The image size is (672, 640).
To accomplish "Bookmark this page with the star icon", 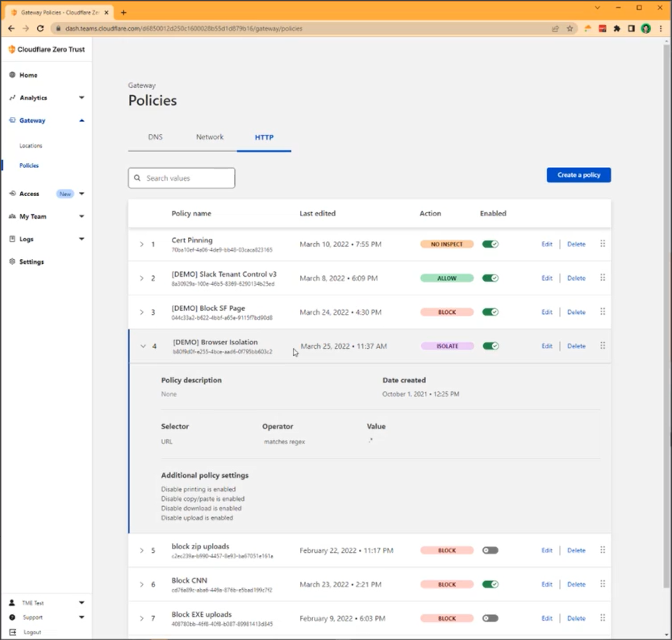I will pos(570,28).
